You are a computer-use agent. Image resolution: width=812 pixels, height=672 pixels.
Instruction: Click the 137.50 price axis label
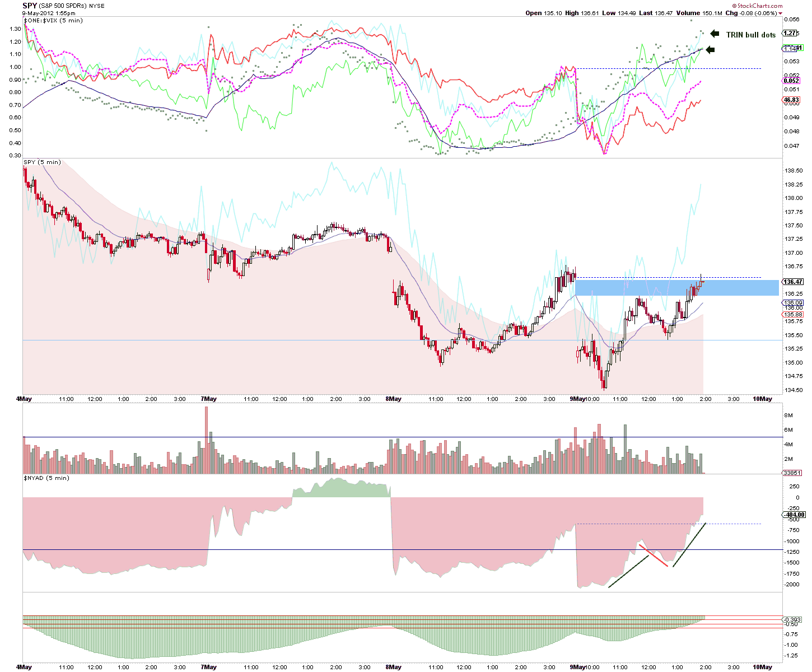tap(793, 226)
